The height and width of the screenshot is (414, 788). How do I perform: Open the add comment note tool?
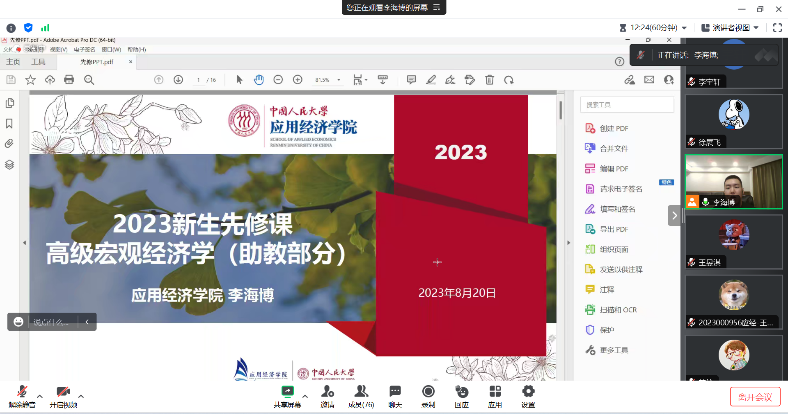tap(411, 79)
